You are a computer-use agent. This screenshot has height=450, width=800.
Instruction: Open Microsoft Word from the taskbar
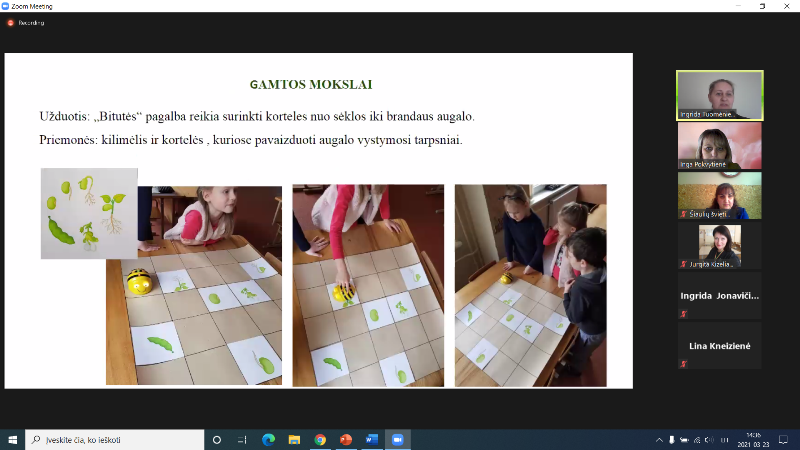point(371,440)
